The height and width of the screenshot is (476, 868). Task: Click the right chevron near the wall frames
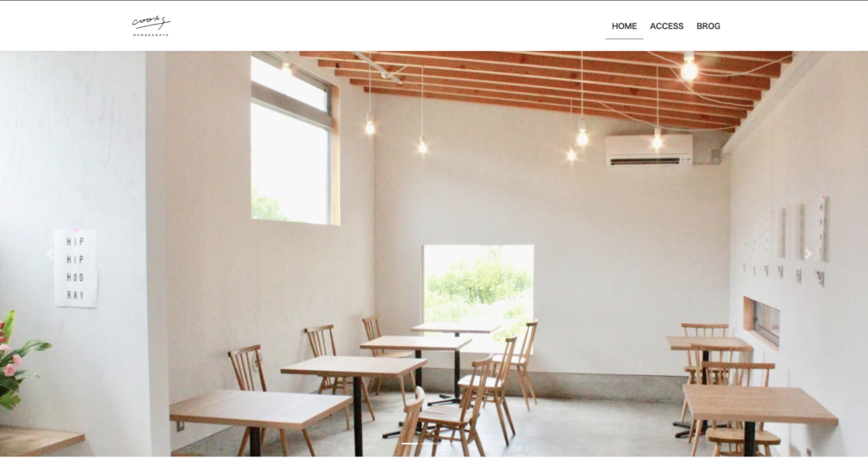tap(808, 254)
